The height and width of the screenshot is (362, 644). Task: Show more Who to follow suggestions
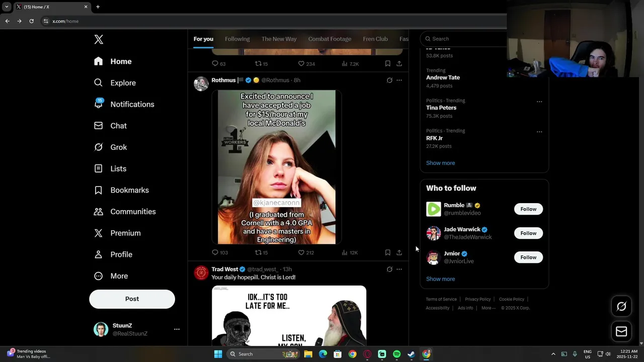coord(440,279)
